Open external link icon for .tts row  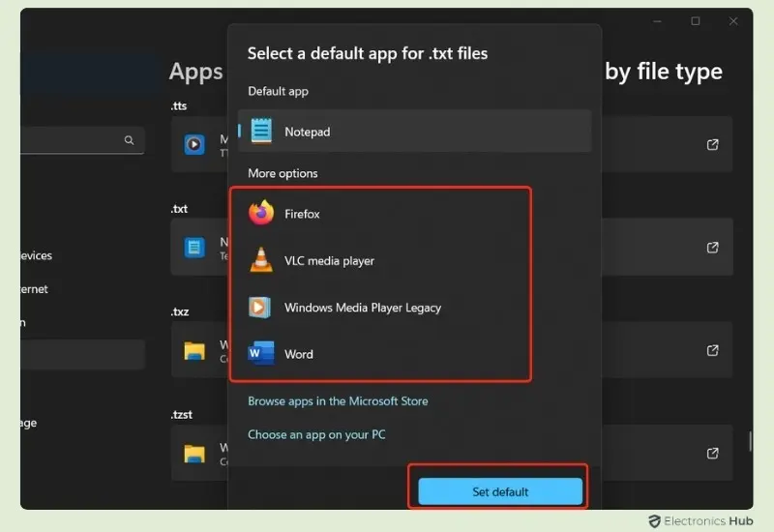pos(713,145)
